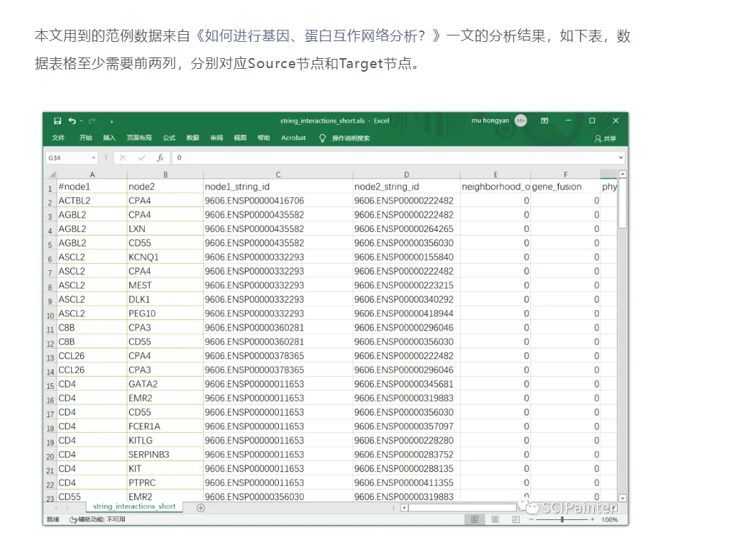The image size is (756, 547).
Task: Click cell containing KCNQ1
Action: tap(165, 257)
